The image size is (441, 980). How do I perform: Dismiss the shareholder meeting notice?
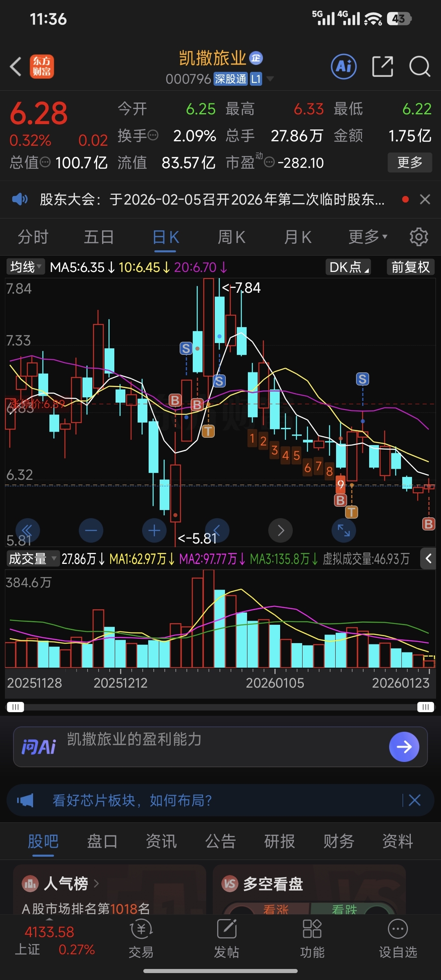[425, 199]
